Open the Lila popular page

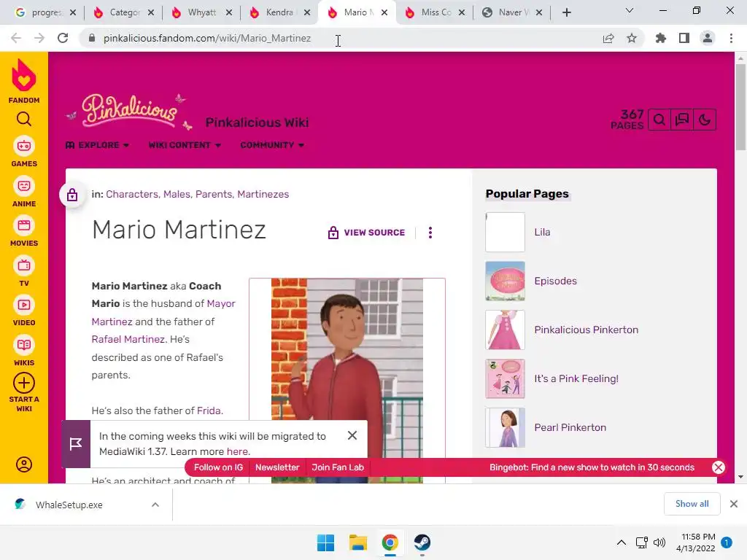(x=542, y=232)
